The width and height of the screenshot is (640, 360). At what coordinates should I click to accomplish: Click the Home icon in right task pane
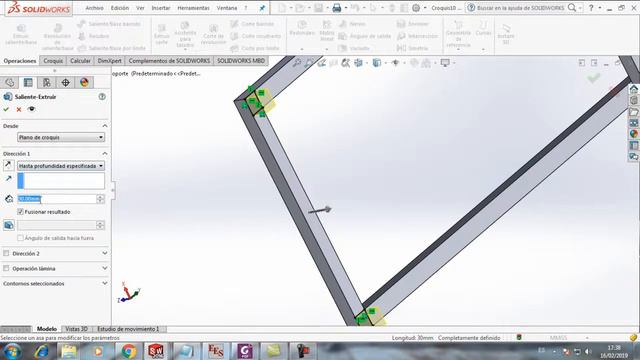point(633,89)
